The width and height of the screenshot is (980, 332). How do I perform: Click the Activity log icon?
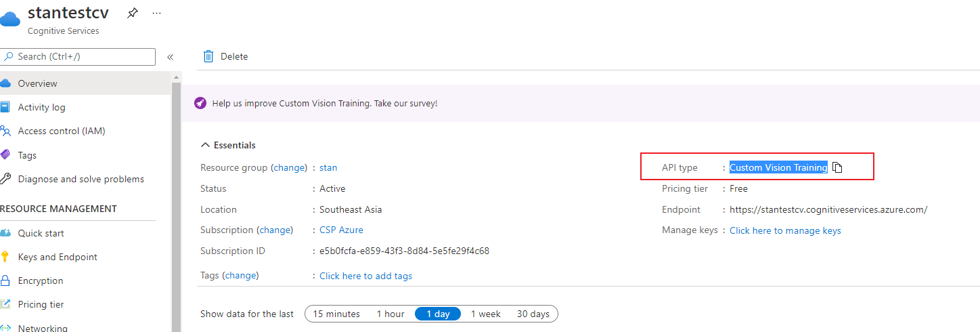pyautogui.click(x=5, y=107)
